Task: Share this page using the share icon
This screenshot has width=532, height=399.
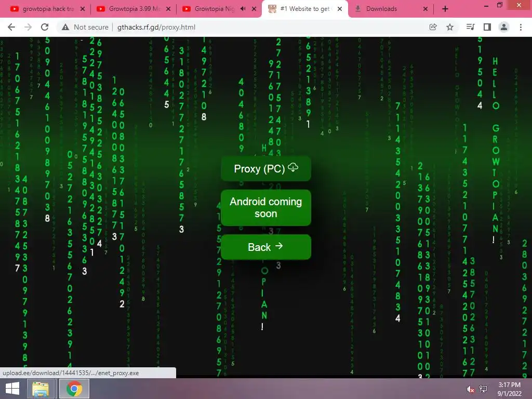Action: click(433, 27)
